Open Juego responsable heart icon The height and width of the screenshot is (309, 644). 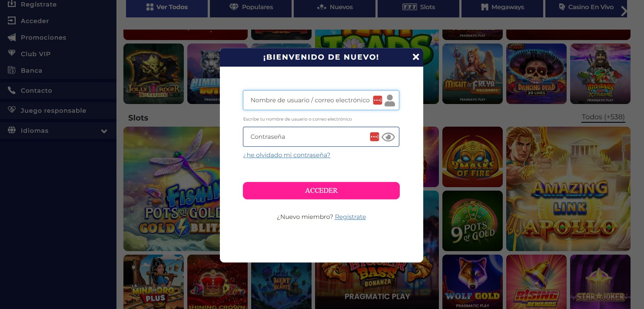point(12,111)
